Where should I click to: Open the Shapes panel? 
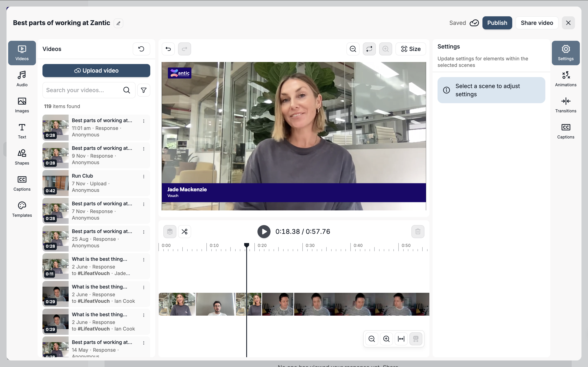[22, 157]
